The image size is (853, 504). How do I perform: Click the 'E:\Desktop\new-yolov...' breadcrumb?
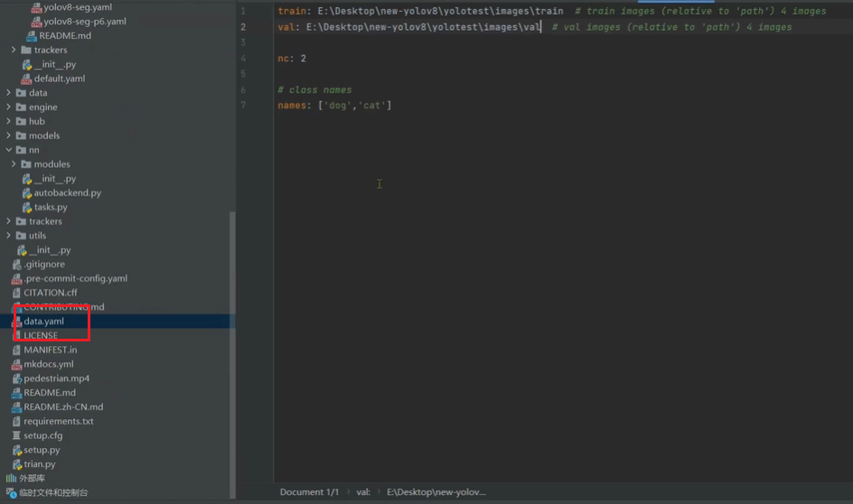[x=436, y=492]
